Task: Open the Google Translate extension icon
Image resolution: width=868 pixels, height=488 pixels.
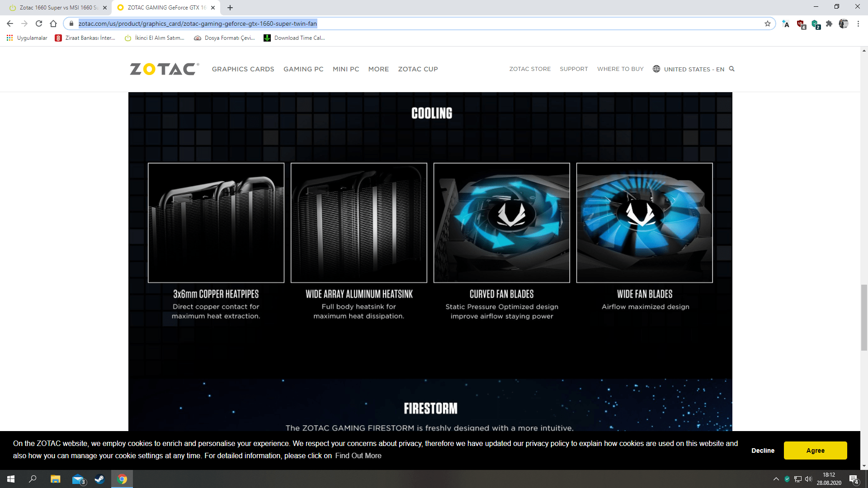Action: [x=786, y=24]
